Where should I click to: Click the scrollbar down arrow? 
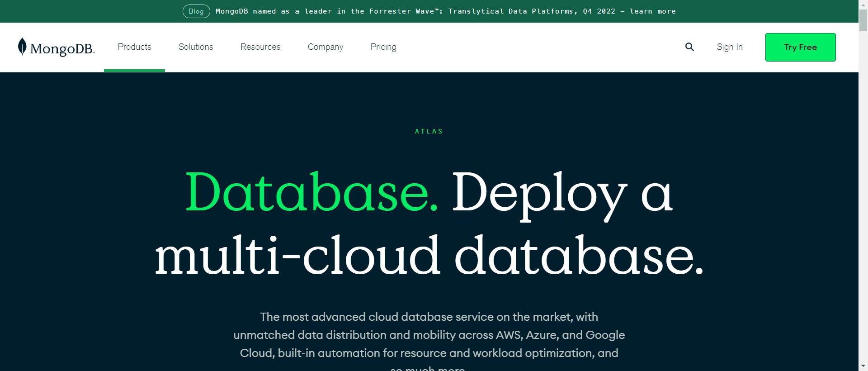click(863, 366)
